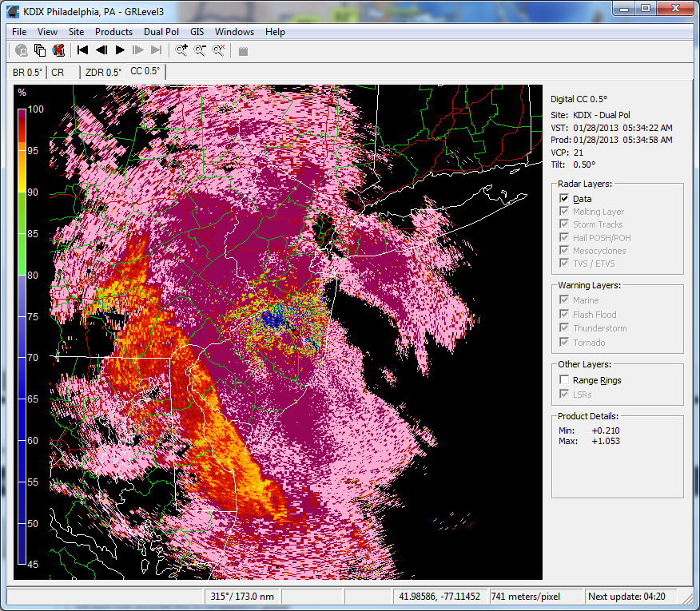Toggle the Hail POSH/POH checkbox
700x611 pixels.
[x=564, y=237]
